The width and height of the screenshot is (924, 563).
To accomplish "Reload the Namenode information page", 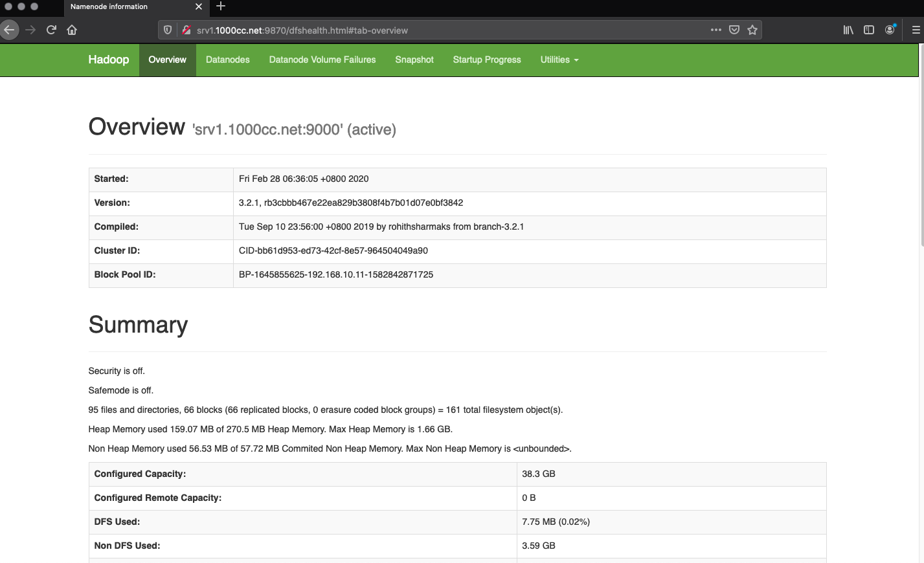I will coord(51,30).
